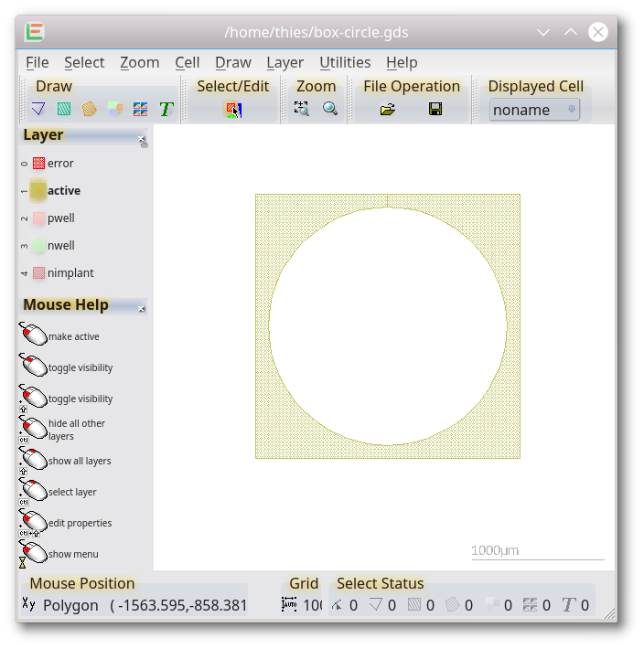Click the application logo in title bar
This screenshot has height=649, width=644.
pos(35,32)
